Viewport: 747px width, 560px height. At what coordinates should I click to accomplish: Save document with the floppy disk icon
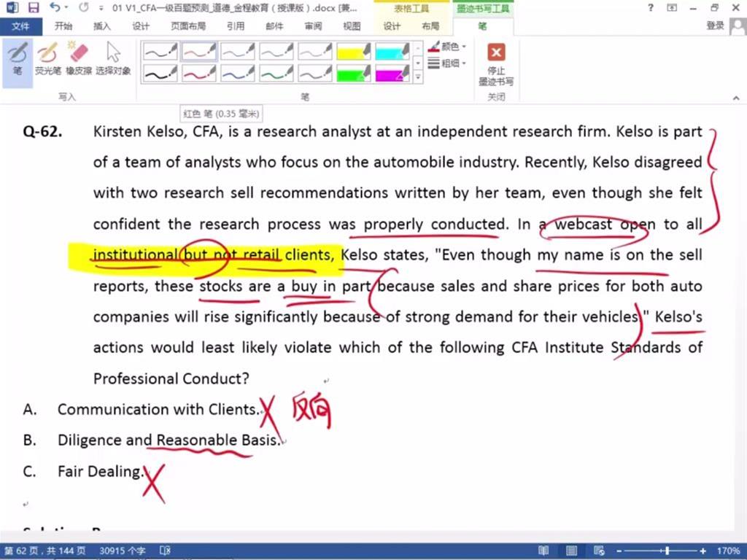[x=34, y=8]
